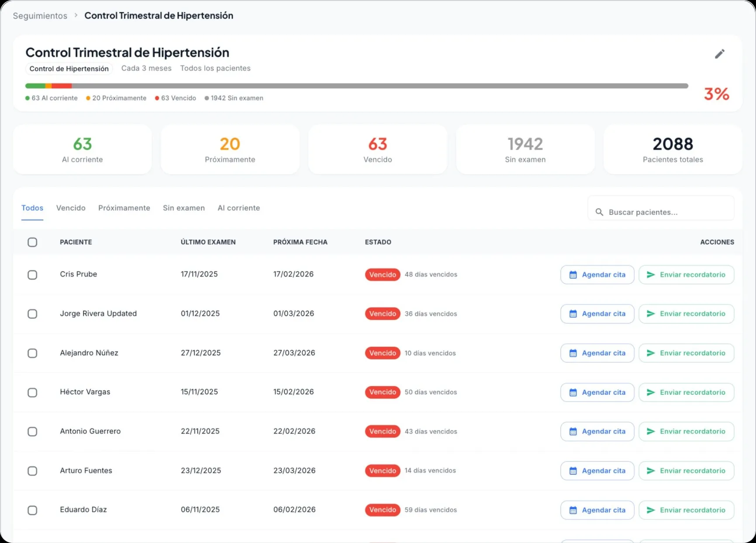Click send icon in Antonio Guerrero row

(651, 432)
